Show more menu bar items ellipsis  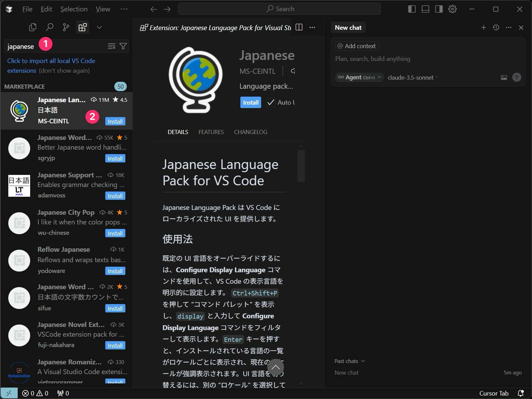click(124, 9)
